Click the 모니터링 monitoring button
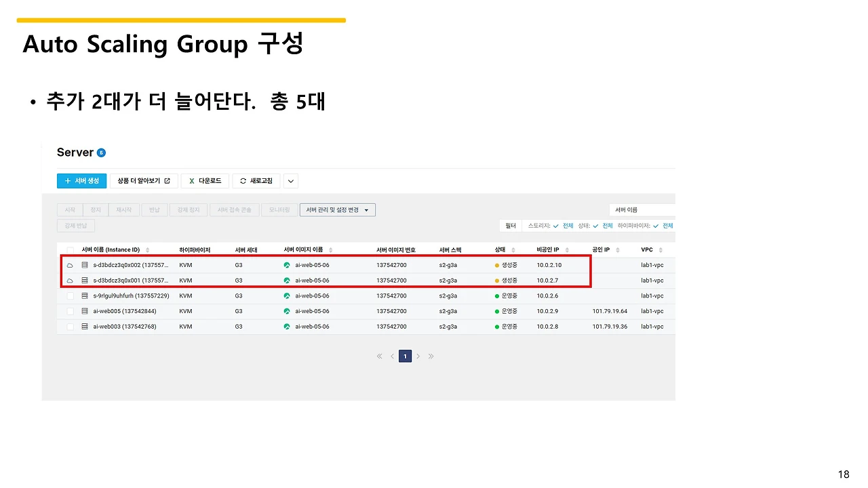Image resolution: width=868 pixels, height=488 pixels. coord(279,210)
